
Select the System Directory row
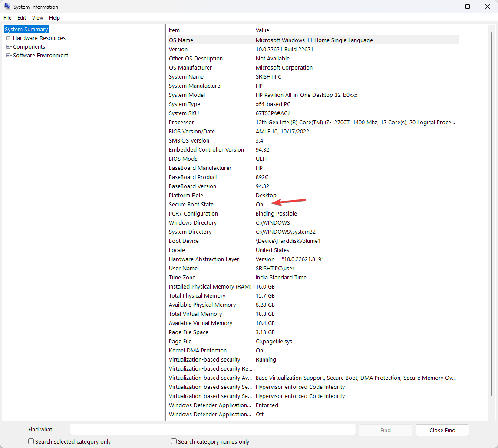click(x=313, y=232)
